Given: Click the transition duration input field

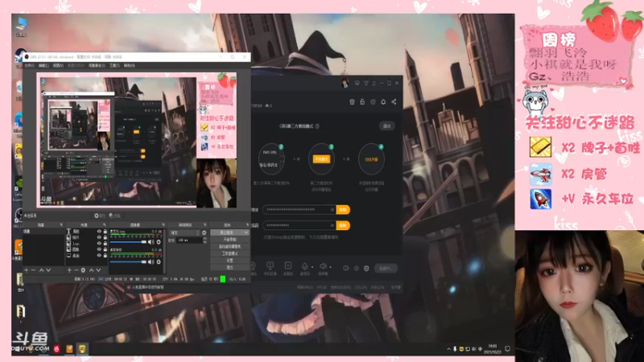Looking at the screenshot, I should click(189, 240).
